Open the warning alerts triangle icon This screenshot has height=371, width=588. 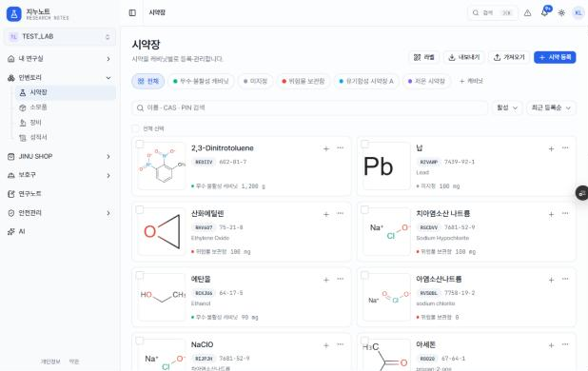point(528,12)
